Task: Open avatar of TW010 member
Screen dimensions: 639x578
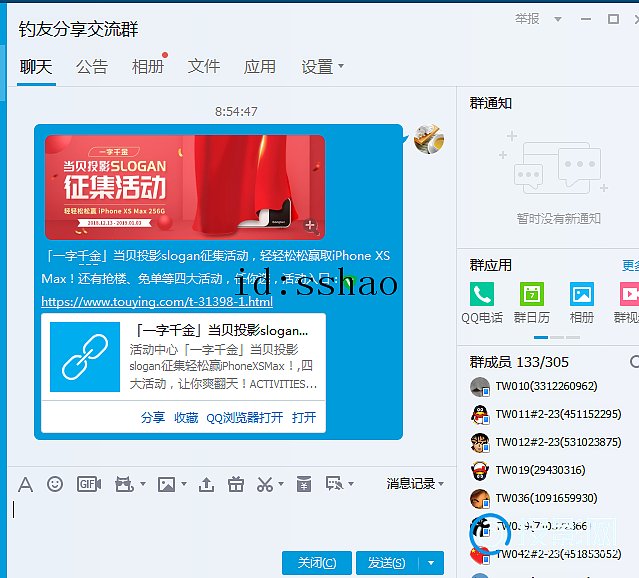Action: (x=480, y=386)
